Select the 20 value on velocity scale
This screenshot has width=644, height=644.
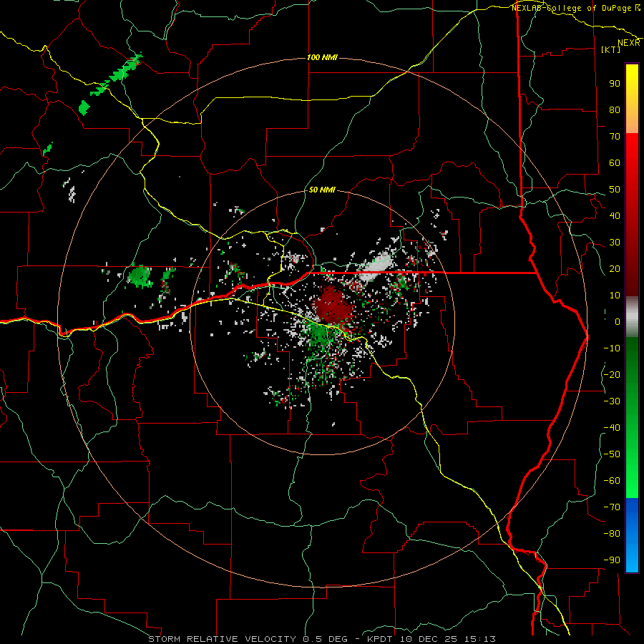click(x=615, y=268)
